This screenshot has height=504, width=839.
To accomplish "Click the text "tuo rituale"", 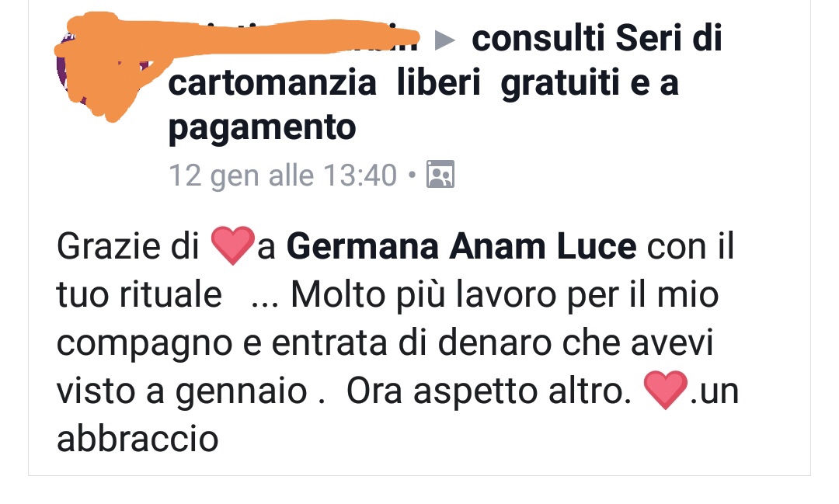I will [x=139, y=294].
